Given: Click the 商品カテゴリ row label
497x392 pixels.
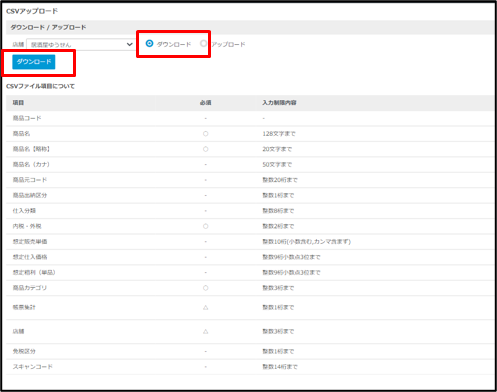Looking at the screenshot, I should pos(30,288).
